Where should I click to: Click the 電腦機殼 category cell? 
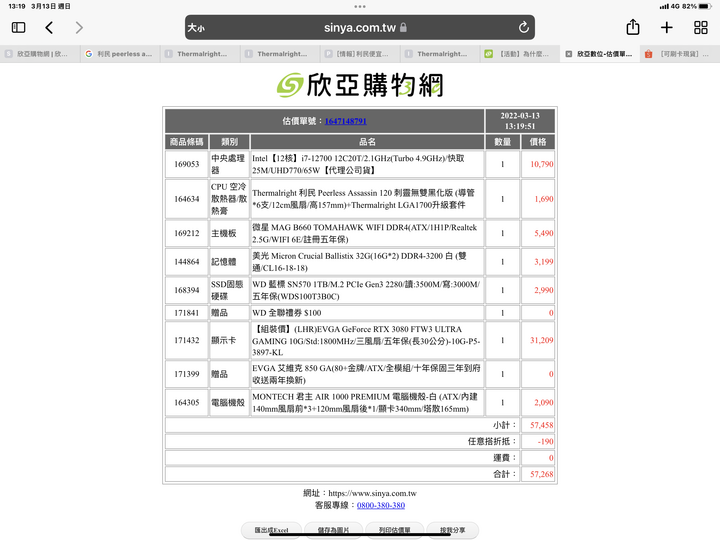coord(229,402)
